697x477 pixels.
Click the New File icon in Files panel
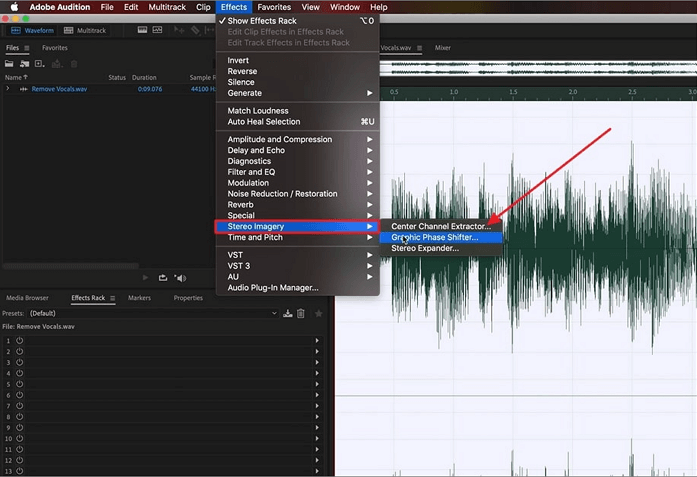click(x=40, y=64)
